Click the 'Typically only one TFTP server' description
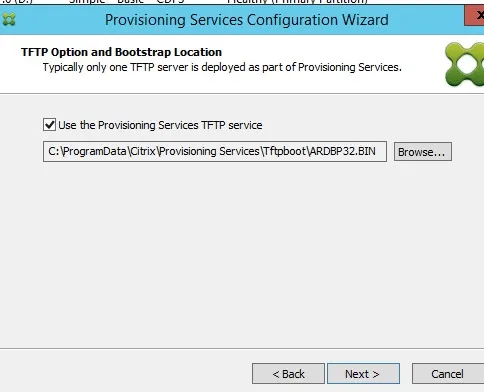484x392 pixels. 222,67
